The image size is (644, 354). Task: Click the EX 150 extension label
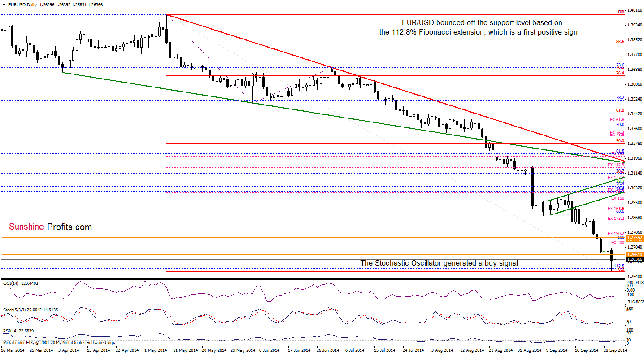pyautogui.click(x=618, y=198)
